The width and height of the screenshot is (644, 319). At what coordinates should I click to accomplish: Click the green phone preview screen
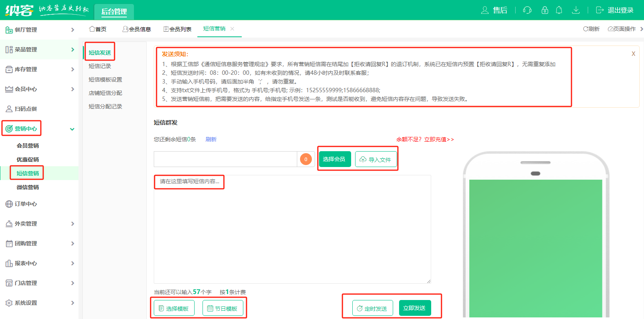coord(535,248)
